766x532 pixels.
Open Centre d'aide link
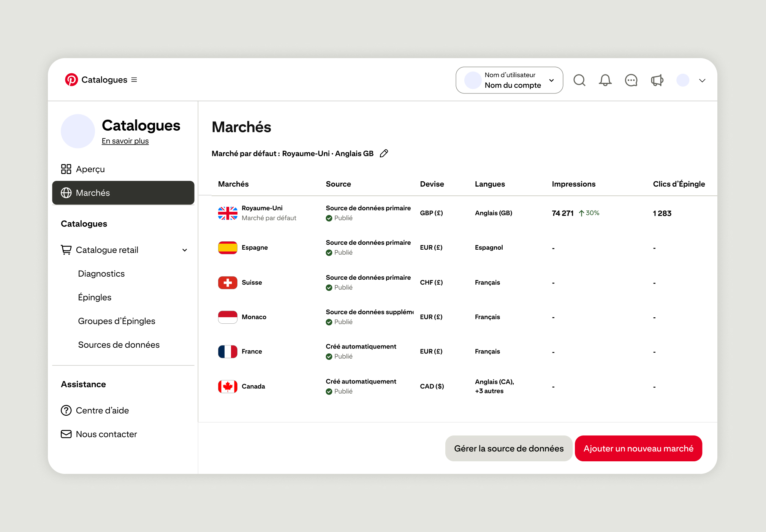102,410
